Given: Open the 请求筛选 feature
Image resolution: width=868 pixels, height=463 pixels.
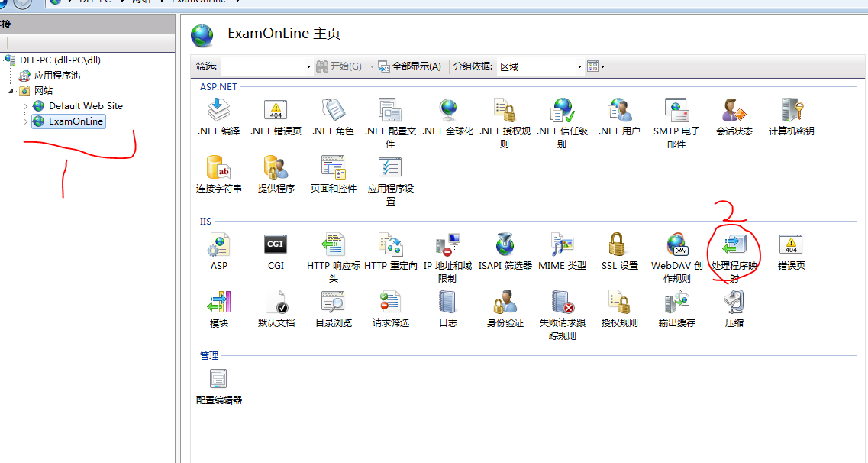Looking at the screenshot, I should (x=390, y=302).
